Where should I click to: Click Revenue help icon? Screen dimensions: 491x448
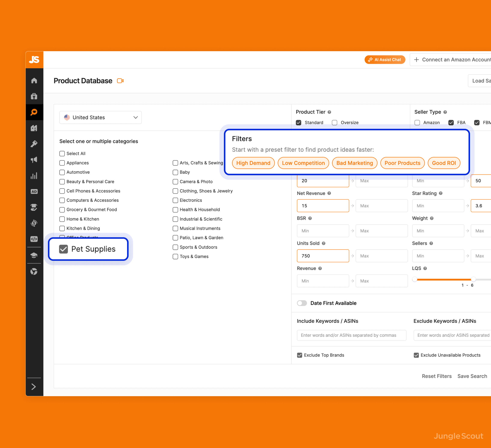320,269
